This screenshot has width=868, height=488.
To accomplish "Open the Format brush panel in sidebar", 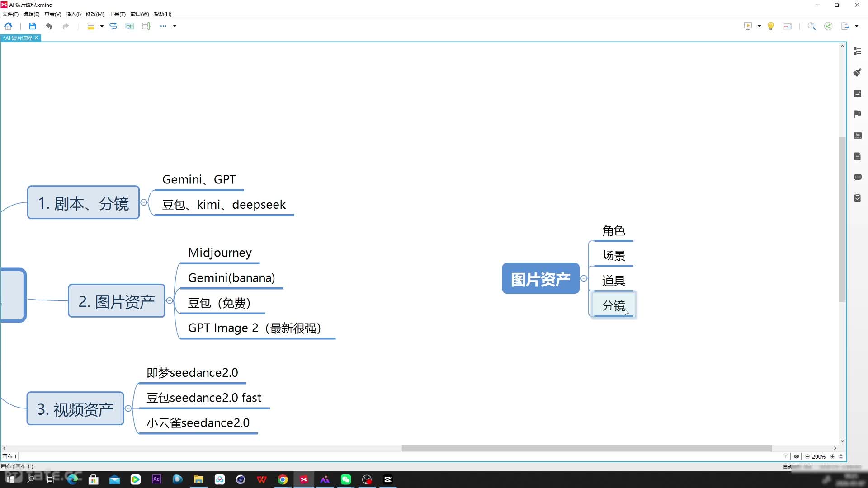I will [857, 72].
